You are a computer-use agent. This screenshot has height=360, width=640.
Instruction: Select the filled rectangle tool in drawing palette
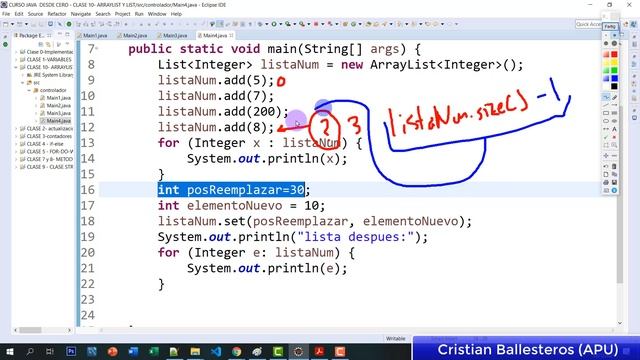pos(614,113)
